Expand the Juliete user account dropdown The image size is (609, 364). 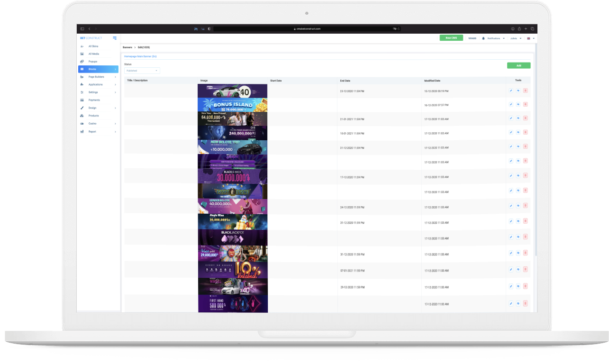pyautogui.click(x=516, y=38)
